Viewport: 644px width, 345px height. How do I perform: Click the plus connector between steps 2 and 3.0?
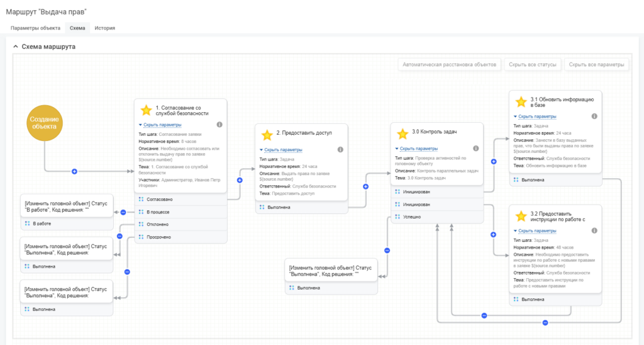pos(365,187)
